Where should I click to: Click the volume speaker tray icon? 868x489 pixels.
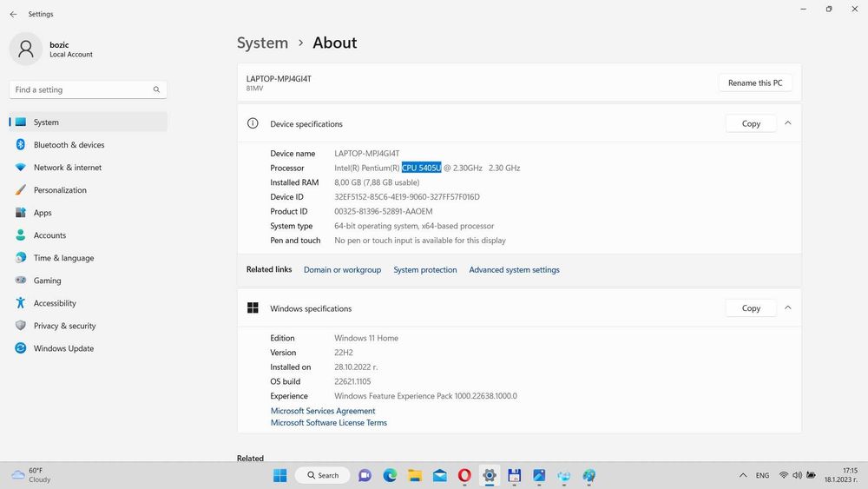797,475
